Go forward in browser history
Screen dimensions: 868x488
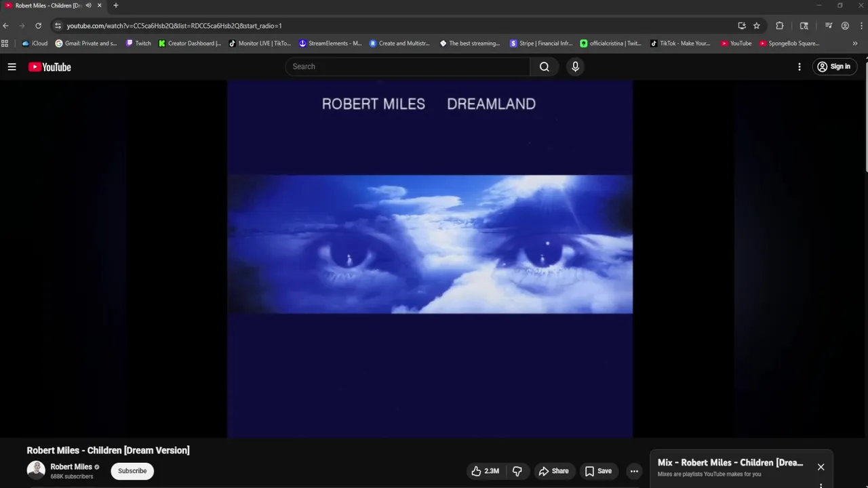(22, 26)
